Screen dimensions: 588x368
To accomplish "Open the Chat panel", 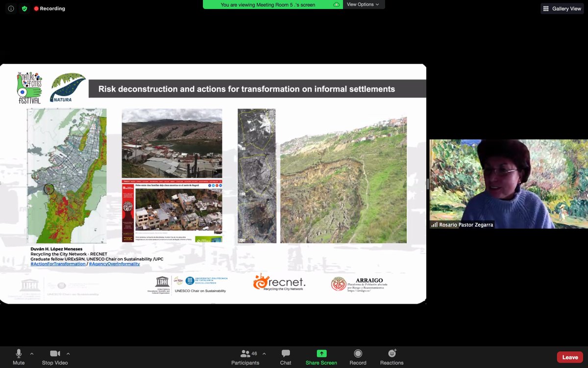I will (286, 357).
